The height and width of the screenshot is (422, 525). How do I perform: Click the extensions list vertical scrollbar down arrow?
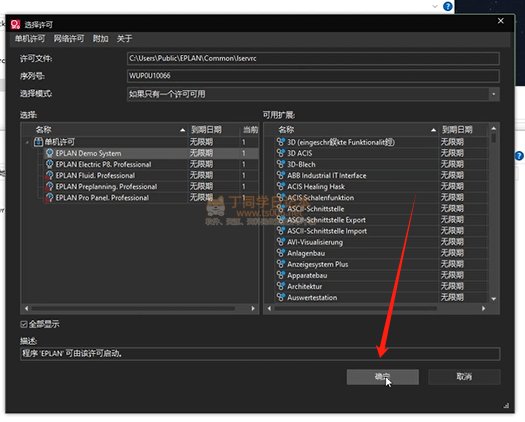tap(494, 299)
